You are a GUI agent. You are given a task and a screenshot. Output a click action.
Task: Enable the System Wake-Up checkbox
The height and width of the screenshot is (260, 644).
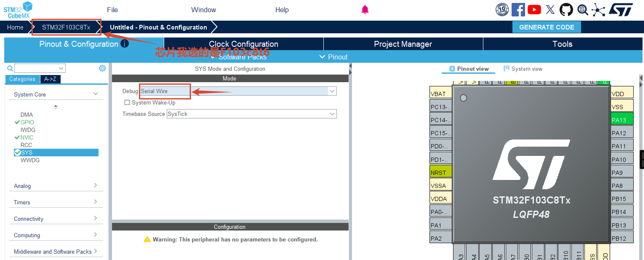click(127, 102)
